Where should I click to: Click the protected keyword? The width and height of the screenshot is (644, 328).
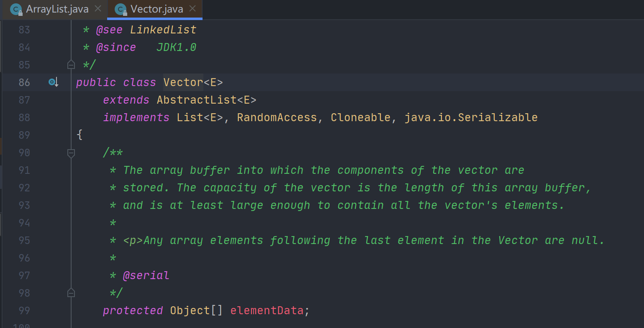pos(133,310)
